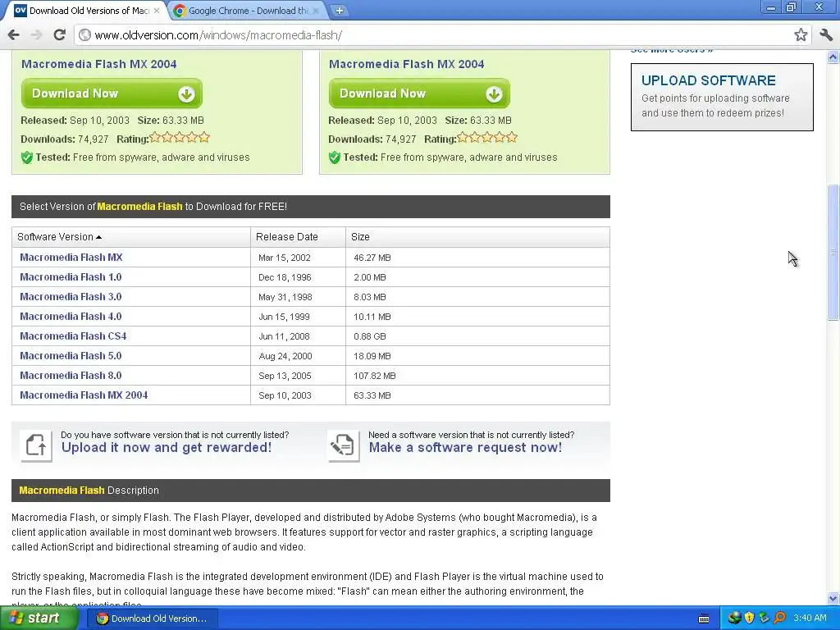
Task: Click the right card green Tested shield icon
Action: click(335, 157)
